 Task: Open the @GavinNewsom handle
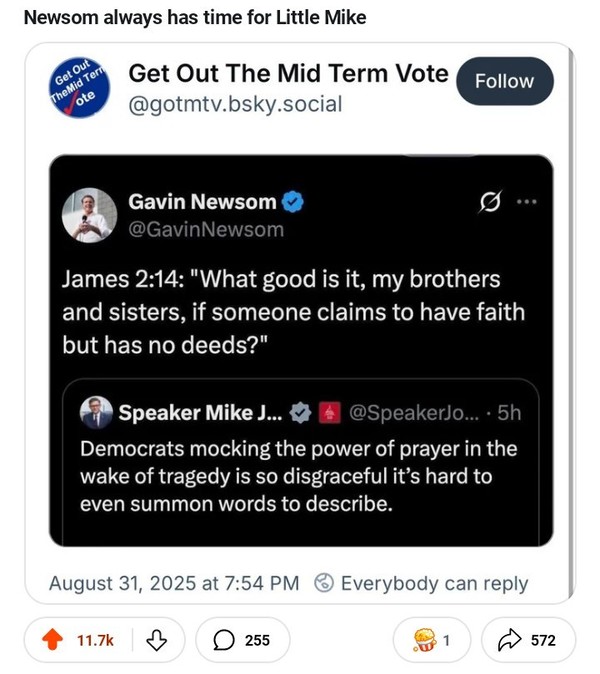tap(206, 229)
